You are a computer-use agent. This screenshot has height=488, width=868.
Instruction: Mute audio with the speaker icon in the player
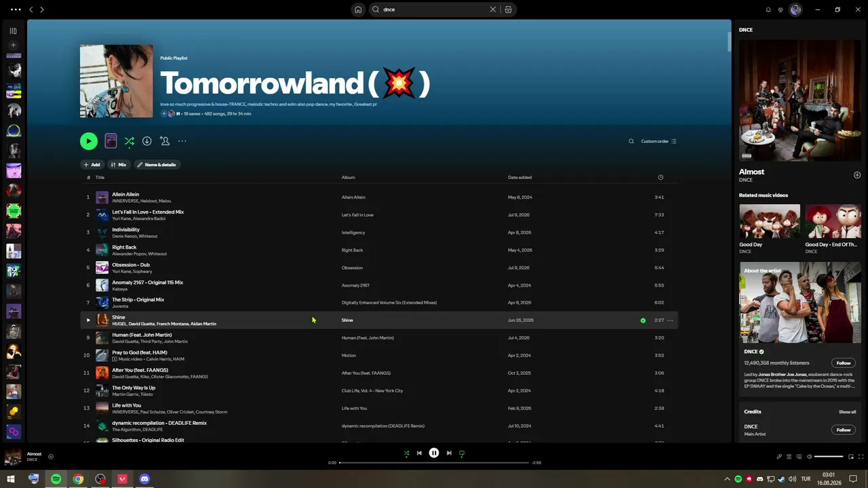coord(808,457)
